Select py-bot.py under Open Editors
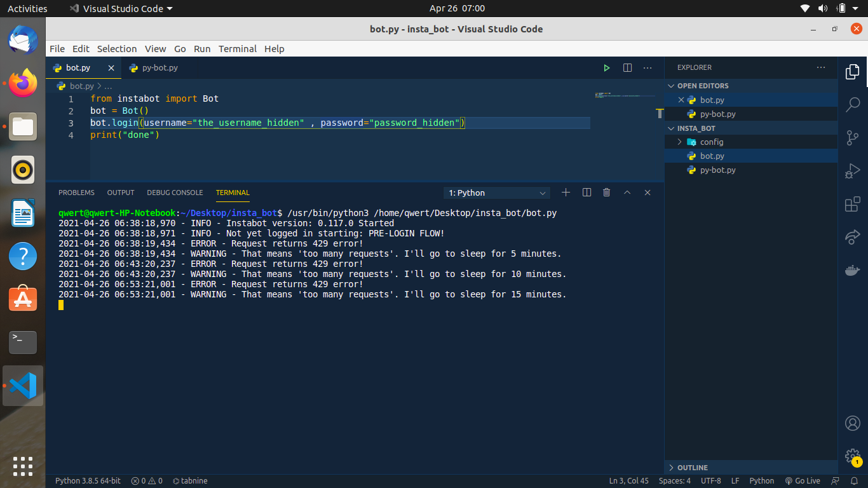 tap(751, 114)
